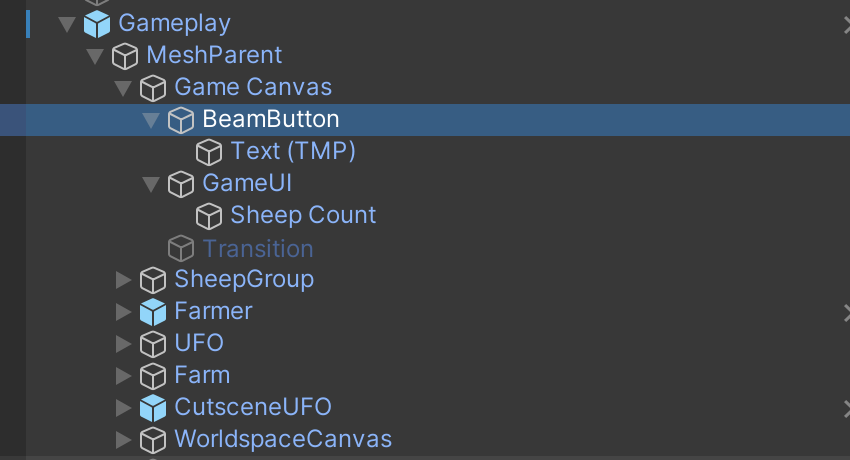
Task: Expand the SheepGroup node
Action: click(x=123, y=279)
